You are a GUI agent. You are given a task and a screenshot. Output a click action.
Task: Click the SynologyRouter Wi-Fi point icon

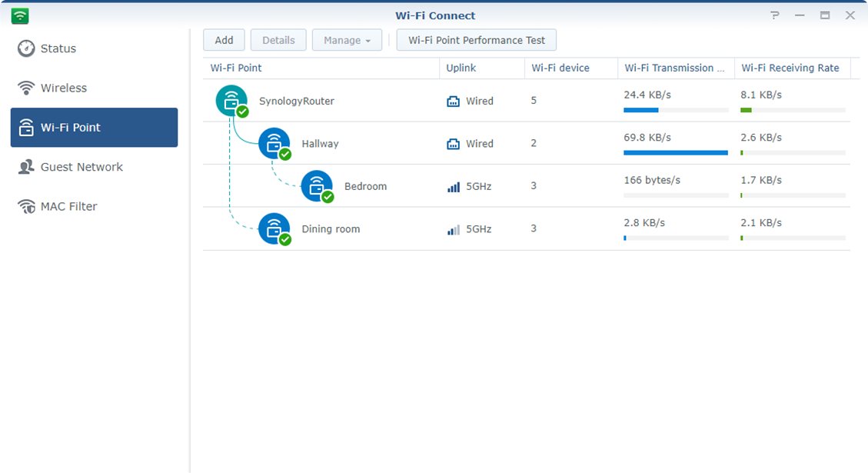[x=231, y=101]
